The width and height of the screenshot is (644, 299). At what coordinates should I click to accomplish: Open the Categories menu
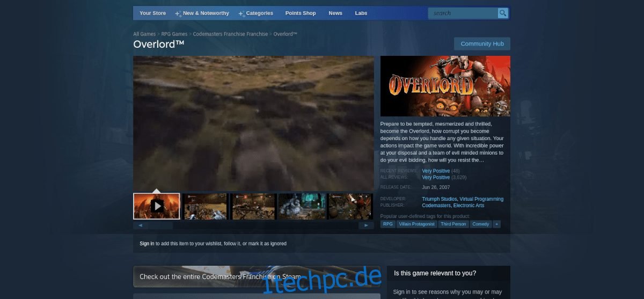256,13
